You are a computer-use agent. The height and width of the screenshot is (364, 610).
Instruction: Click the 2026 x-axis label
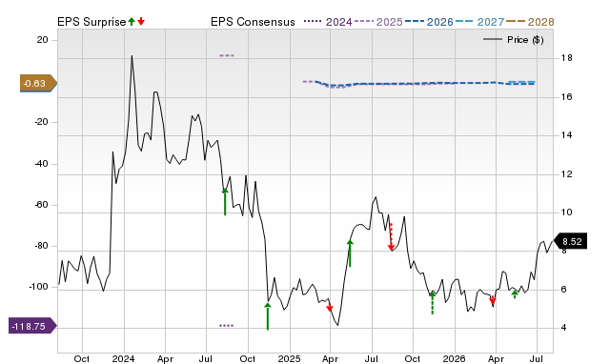coord(455,358)
